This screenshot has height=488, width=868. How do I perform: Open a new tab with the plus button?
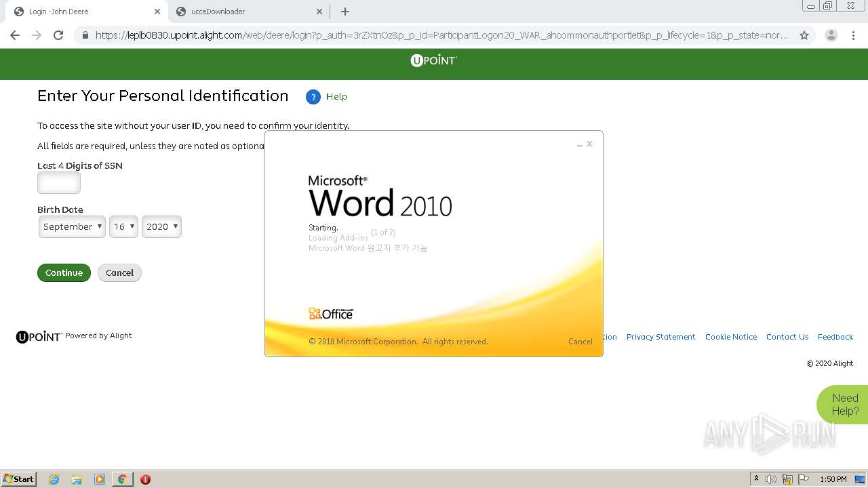pos(344,12)
